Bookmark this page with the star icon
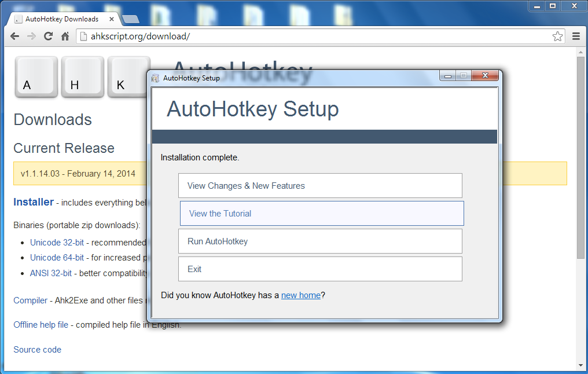 pyautogui.click(x=557, y=36)
